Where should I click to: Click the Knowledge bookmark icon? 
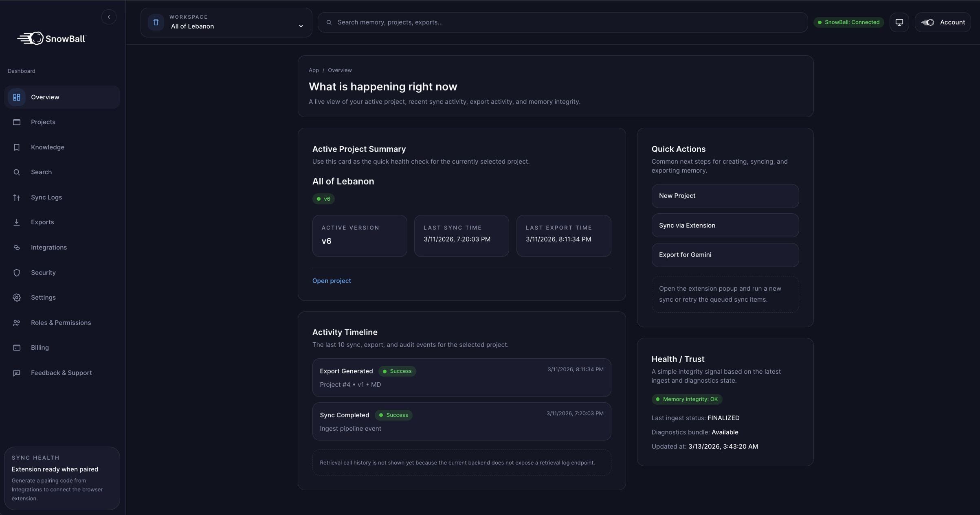click(17, 147)
